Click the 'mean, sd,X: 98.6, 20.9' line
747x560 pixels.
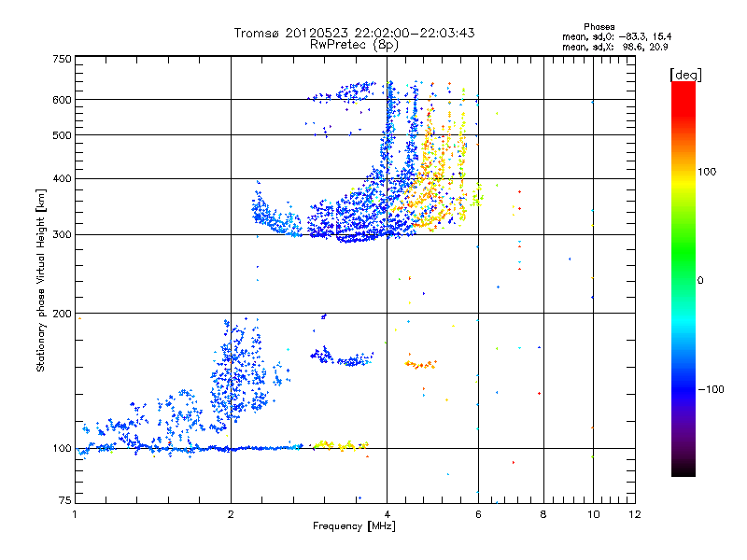pyautogui.click(x=615, y=47)
